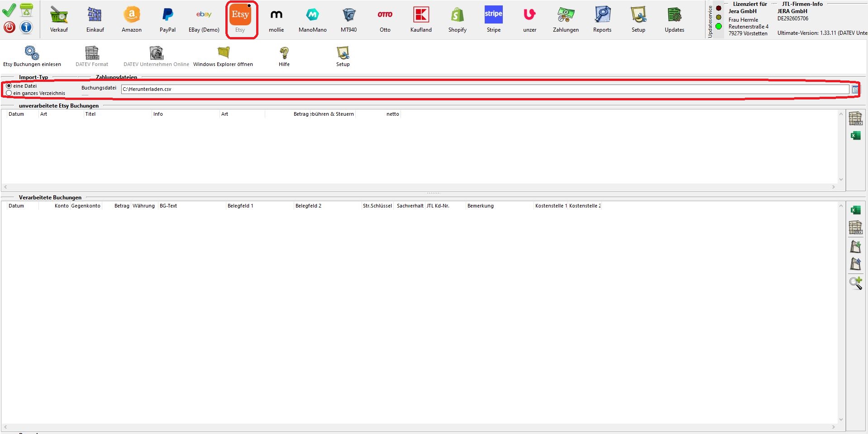Image resolution: width=868 pixels, height=434 pixels.
Task: Click the Hilfe question mark icon
Action: (284, 53)
